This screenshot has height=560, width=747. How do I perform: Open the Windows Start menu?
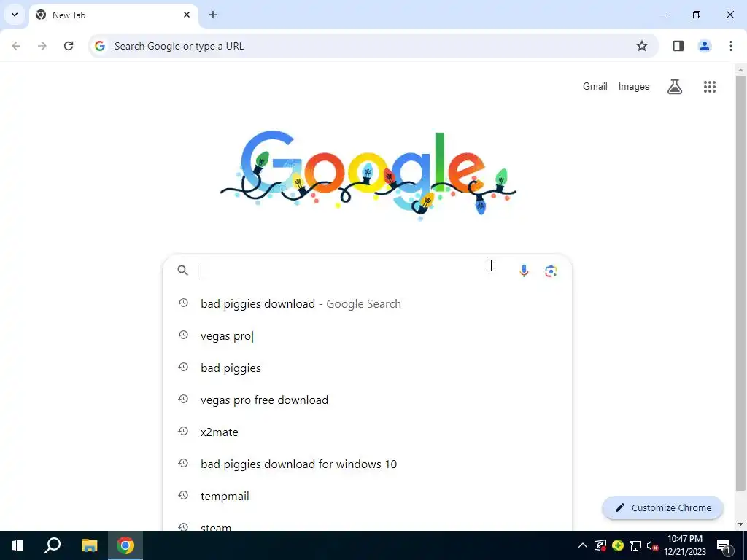click(18, 545)
